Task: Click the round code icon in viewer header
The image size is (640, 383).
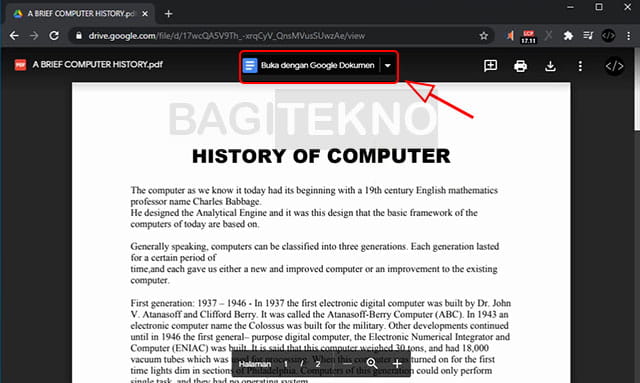Action: tap(614, 66)
